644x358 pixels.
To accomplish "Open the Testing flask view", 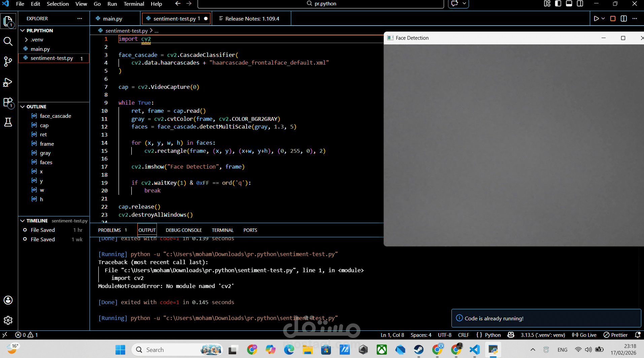I will click(x=8, y=122).
